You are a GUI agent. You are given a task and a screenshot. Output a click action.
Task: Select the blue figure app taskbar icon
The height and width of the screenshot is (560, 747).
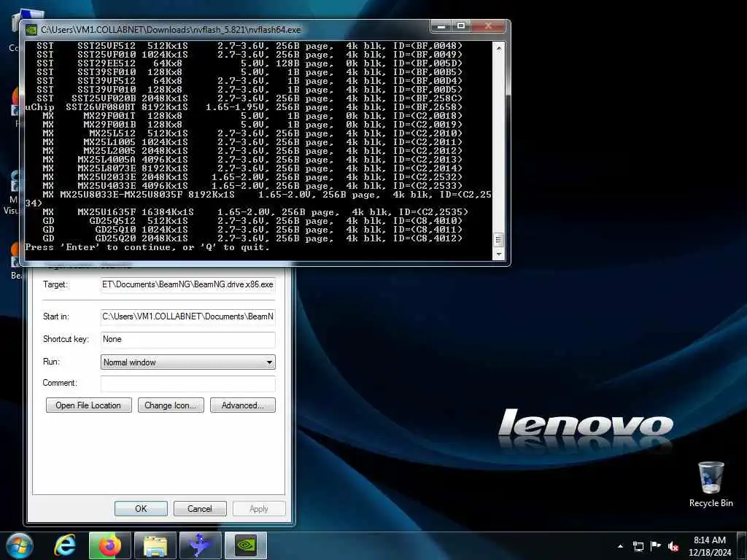[x=201, y=545]
